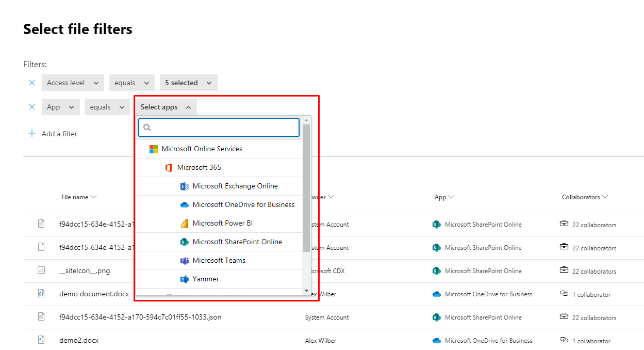This screenshot has height=350, width=644.
Task: Open the Access level field dropdown
Action: pos(73,83)
